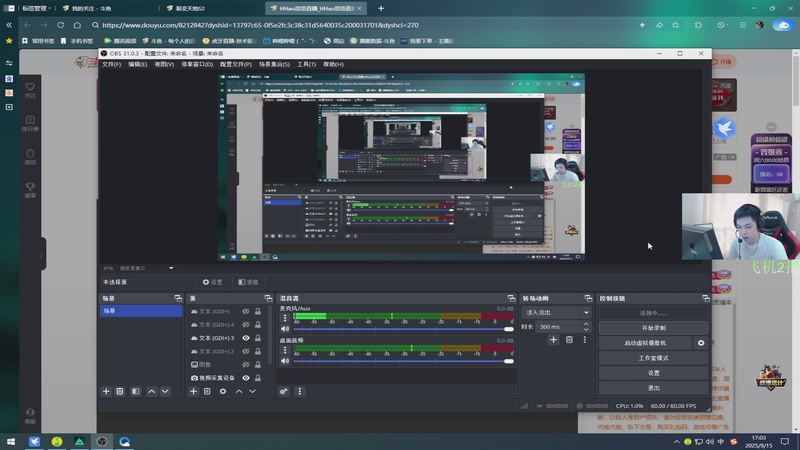800x450 pixels.
Task: Mute the 桌面音频 channel
Action: pos(285,361)
